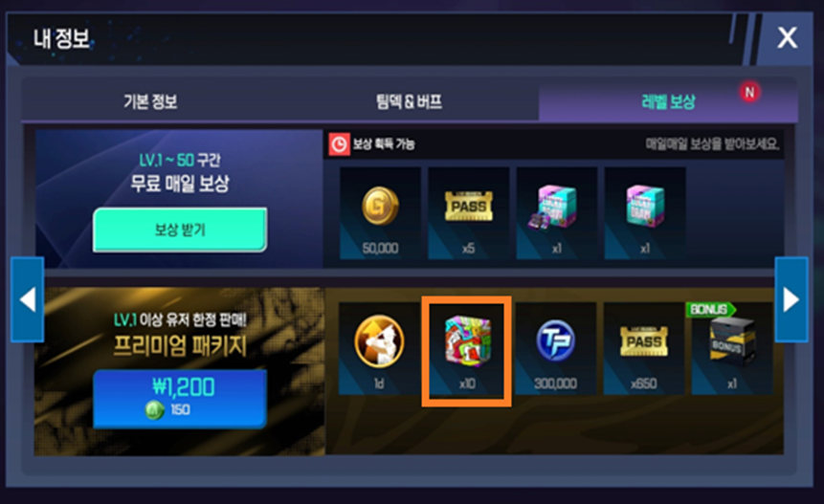Buy premium package for ₩1,200
The width and height of the screenshot is (824, 504).
pyautogui.click(x=180, y=399)
